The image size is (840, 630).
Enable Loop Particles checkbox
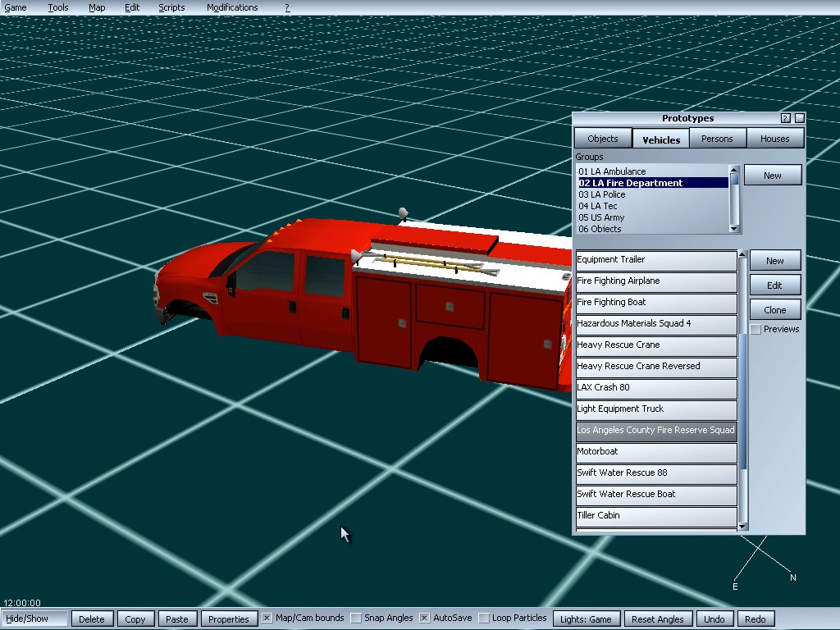pos(484,619)
